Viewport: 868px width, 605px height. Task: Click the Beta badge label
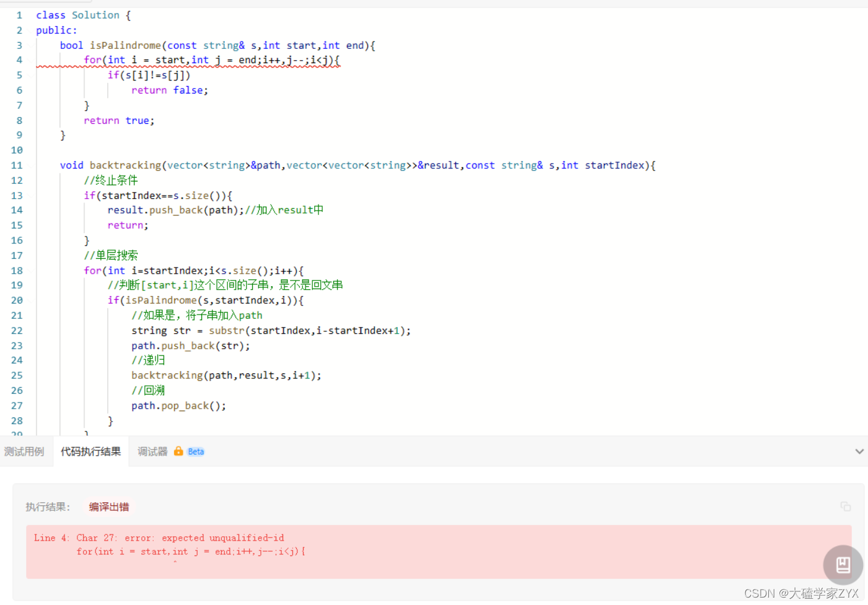click(196, 451)
